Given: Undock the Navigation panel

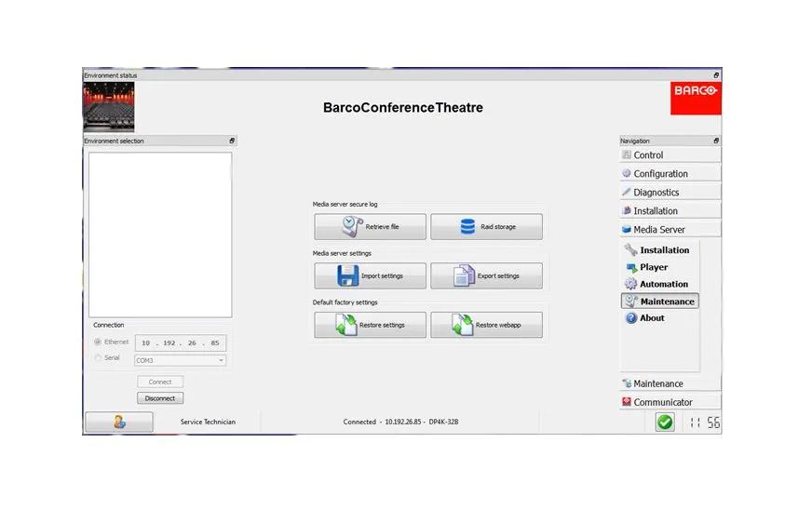Looking at the screenshot, I should tap(716, 141).
